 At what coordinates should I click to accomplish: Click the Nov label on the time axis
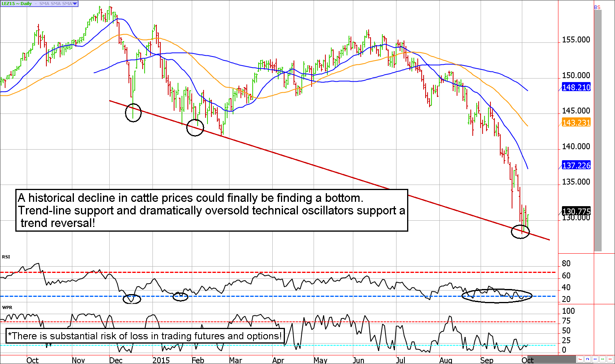(x=78, y=360)
